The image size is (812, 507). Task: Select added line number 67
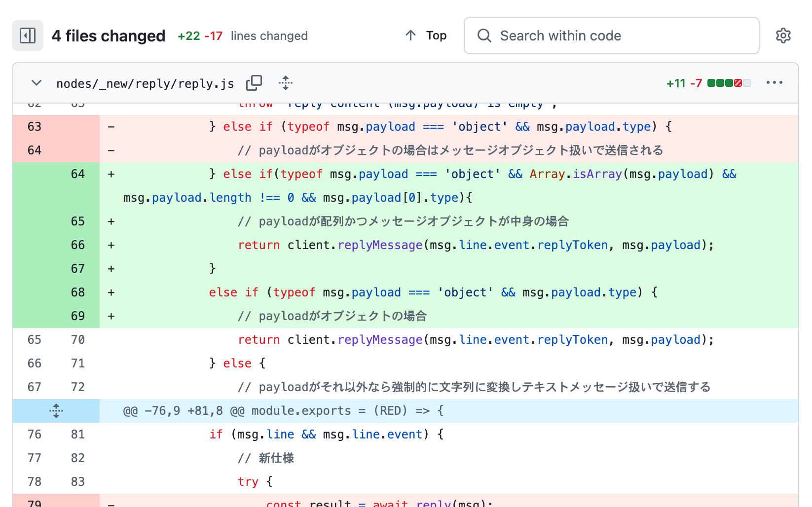(x=78, y=269)
